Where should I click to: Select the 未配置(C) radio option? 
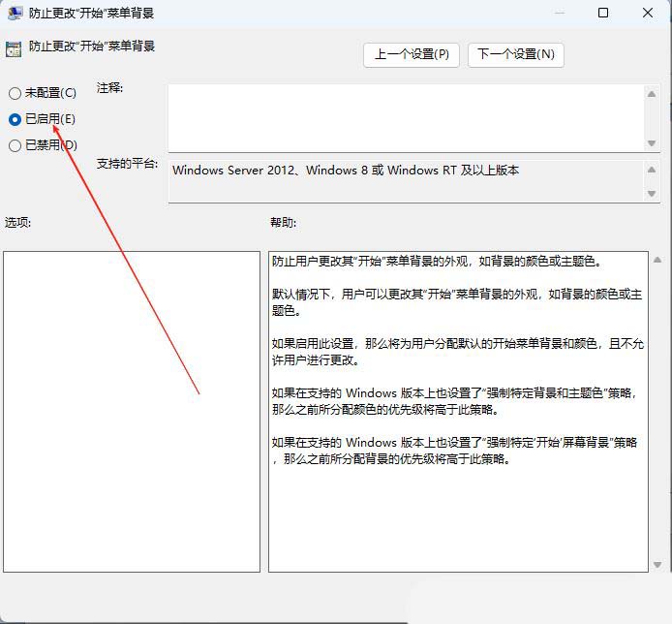click(15, 93)
